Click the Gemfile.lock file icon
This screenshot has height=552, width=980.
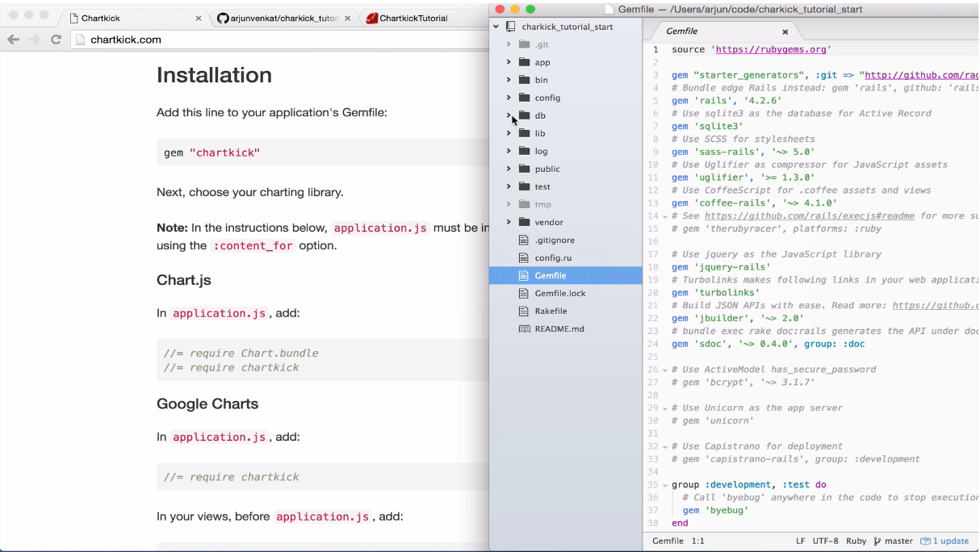[x=524, y=293]
